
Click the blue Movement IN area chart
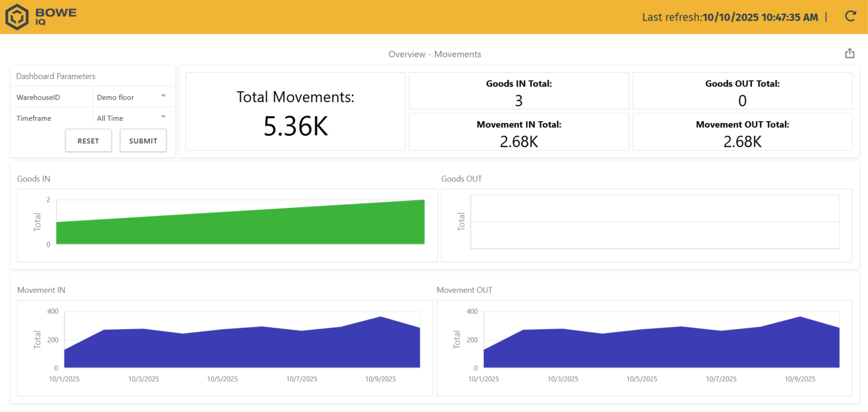click(x=241, y=350)
